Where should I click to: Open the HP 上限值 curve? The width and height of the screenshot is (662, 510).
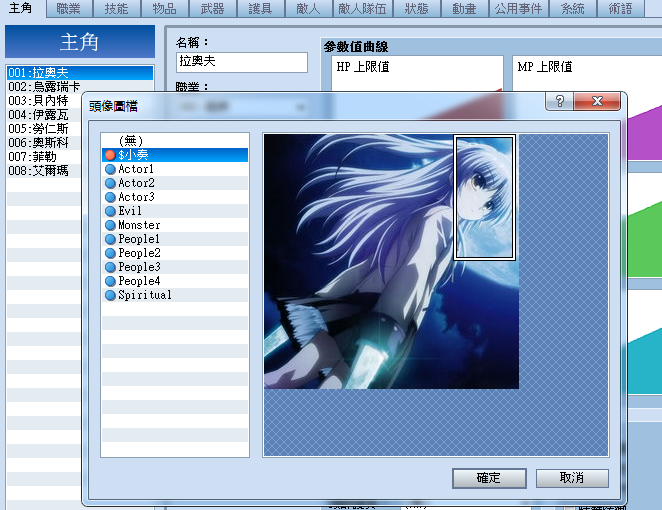pyautogui.click(x=417, y=73)
